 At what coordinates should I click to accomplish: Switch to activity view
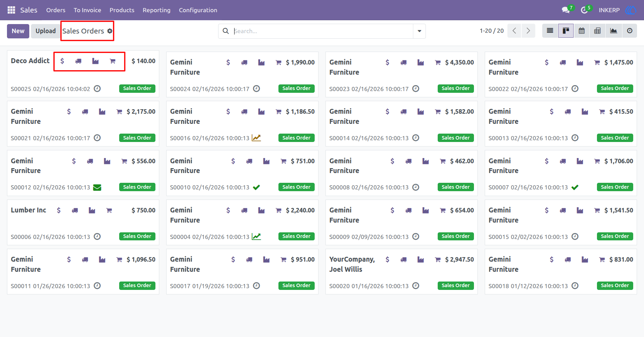click(x=629, y=31)
